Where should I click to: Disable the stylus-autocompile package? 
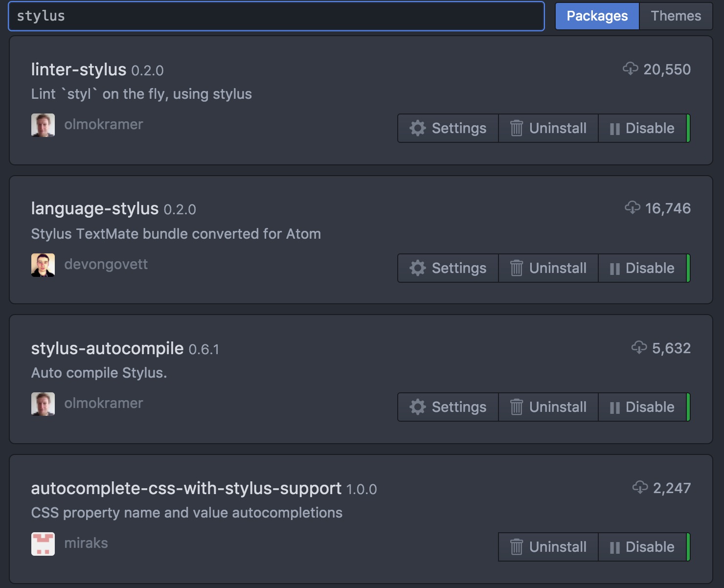tap(642, 407)
